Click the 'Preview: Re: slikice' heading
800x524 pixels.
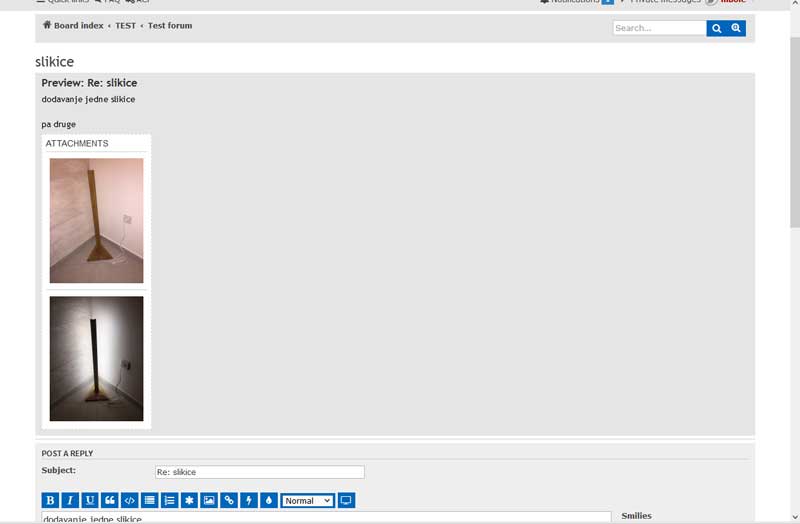point(89,83)
